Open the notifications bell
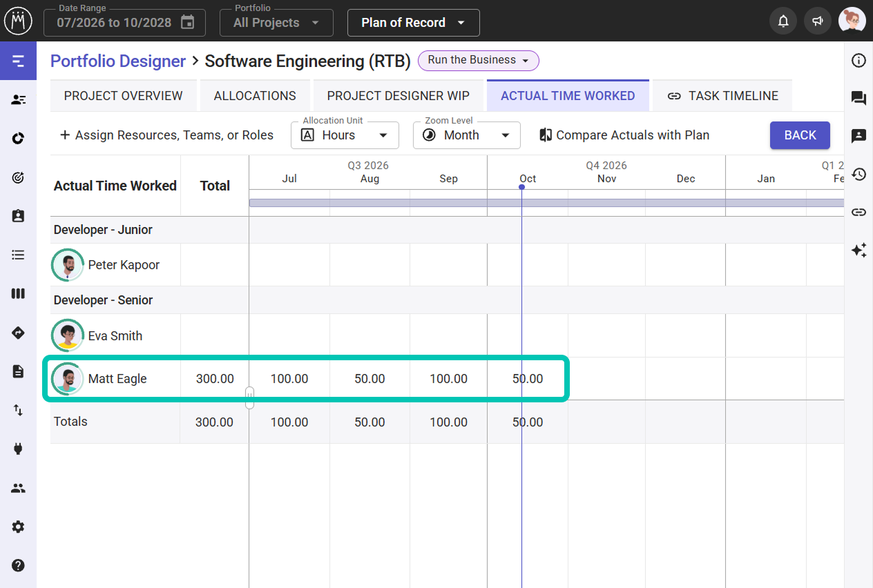 [783, 21]
